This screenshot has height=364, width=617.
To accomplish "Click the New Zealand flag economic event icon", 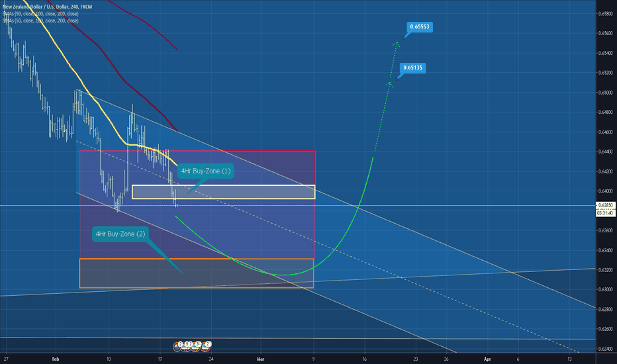I will click(177, 347).
